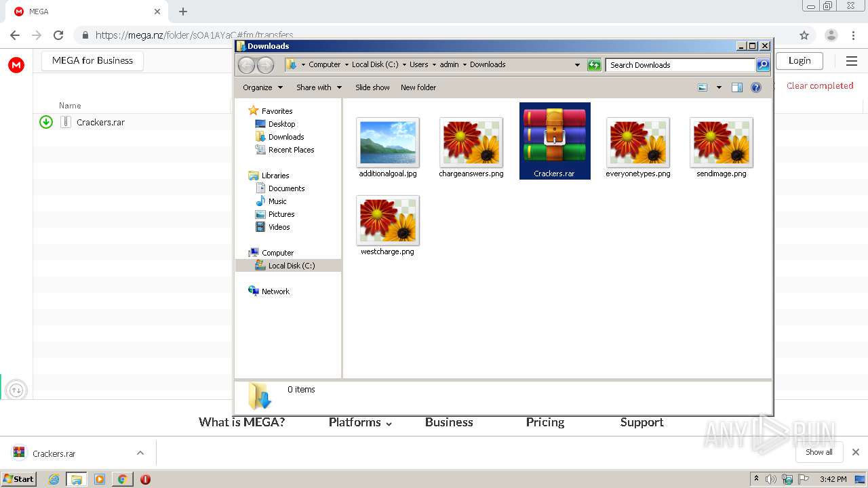Open the Pricing link
868x488 pixels.
coord(545,422)
